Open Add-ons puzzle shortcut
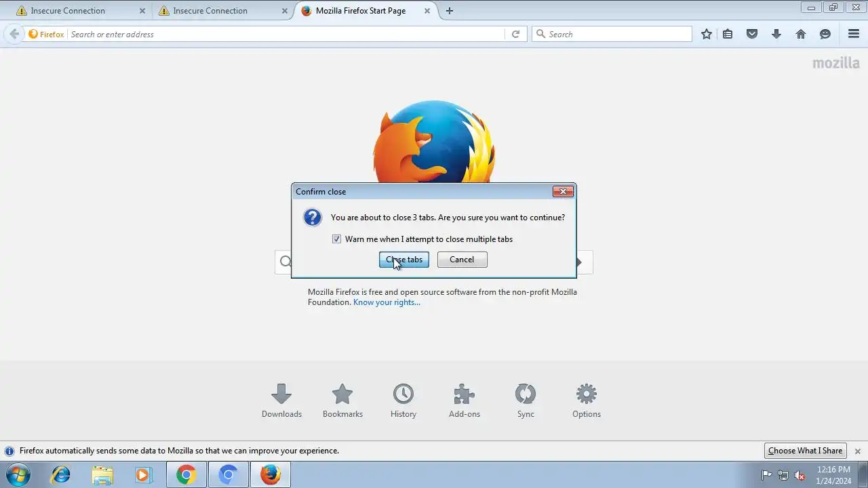 coord(465,401)
